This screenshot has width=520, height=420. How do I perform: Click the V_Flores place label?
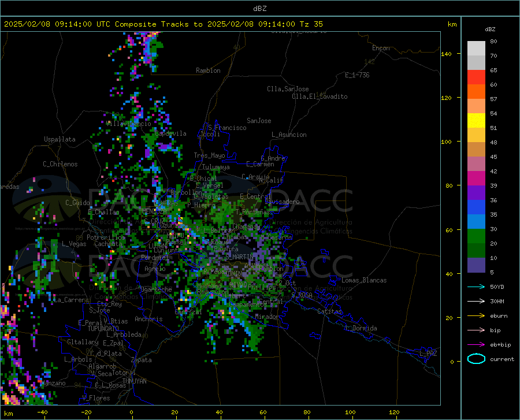click(x=96, y=398)
